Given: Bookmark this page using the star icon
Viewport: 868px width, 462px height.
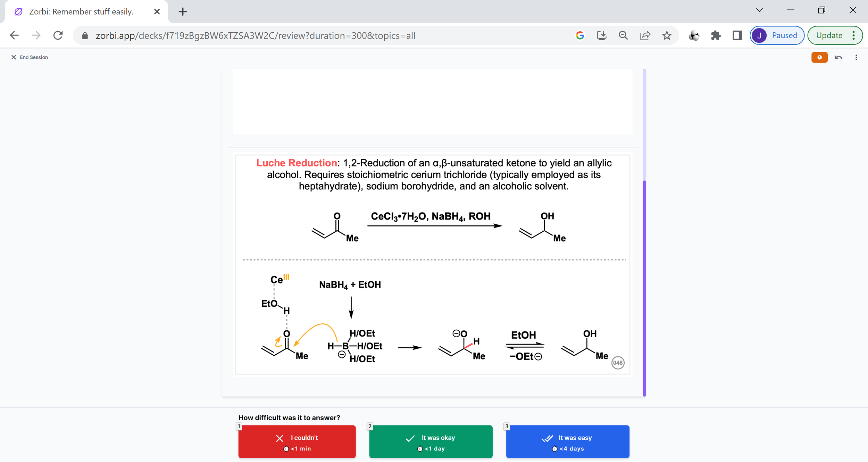Looking at the screenshot, I should [667, 35].
